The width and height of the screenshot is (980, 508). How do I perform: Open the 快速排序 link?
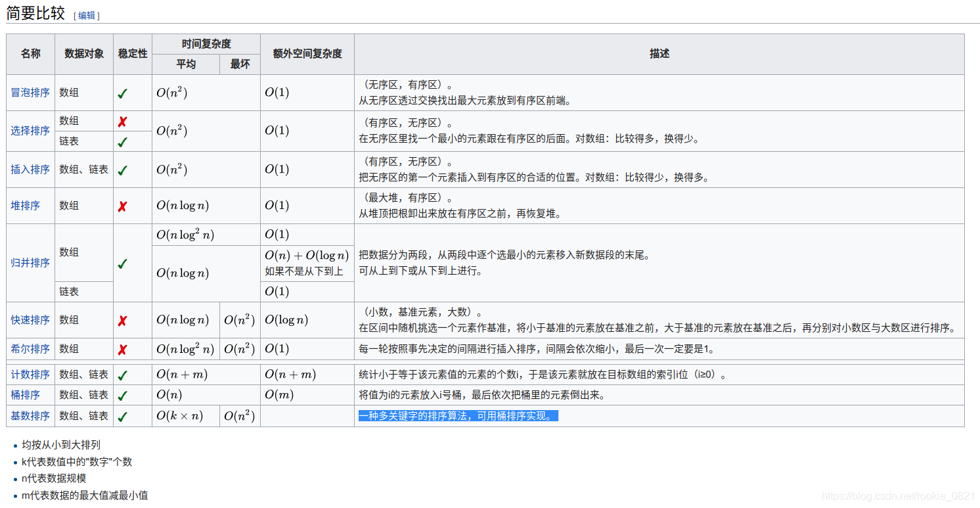pyautogui.click(x=30, y=320)
